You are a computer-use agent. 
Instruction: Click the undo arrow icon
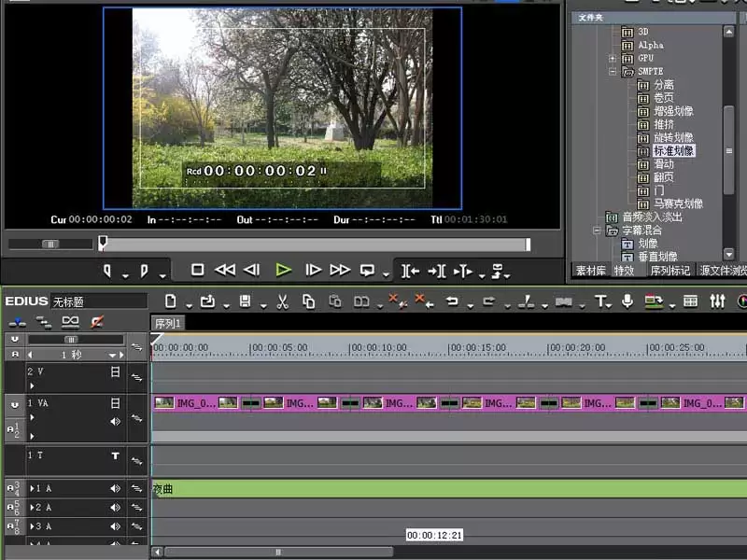click(452, 301)
